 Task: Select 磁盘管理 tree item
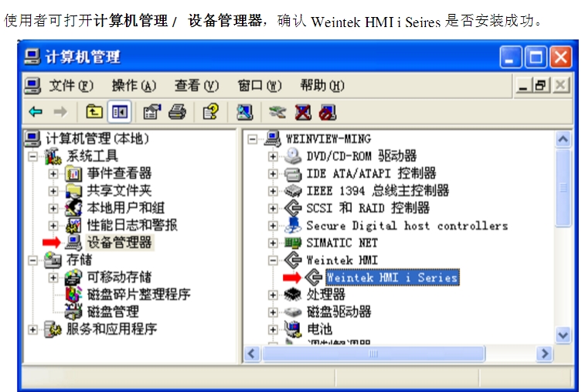pyautogui.click(x=113, y=312)
